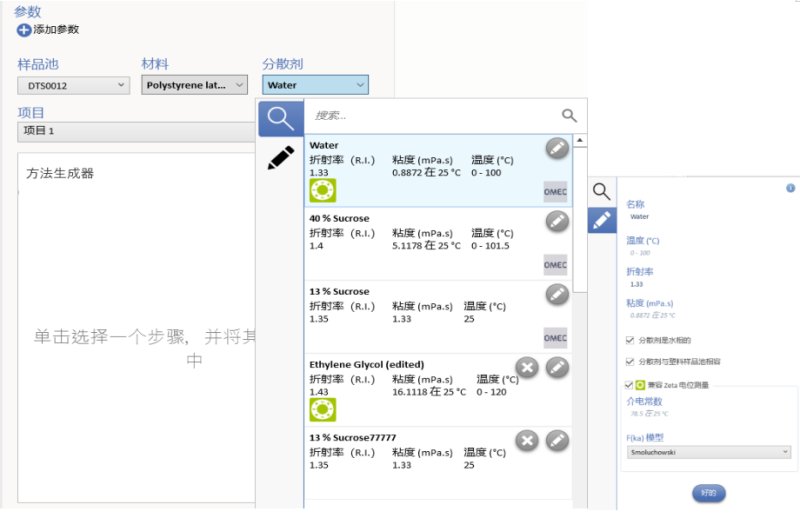Image resolution: width=800 pixels, height=518 pixels.
Task: Edit the 40 % Sucrose entry
Action: click(557, 221)
